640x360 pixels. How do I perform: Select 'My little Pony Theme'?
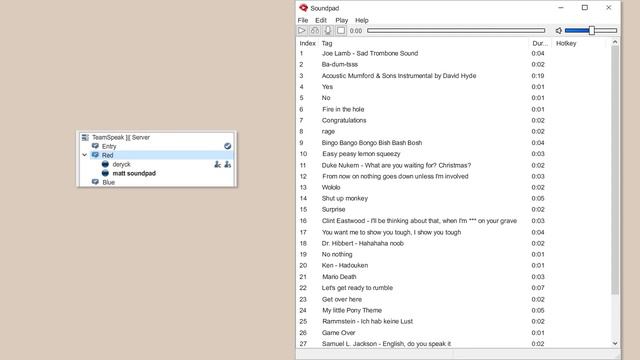[x=352, y=310]
